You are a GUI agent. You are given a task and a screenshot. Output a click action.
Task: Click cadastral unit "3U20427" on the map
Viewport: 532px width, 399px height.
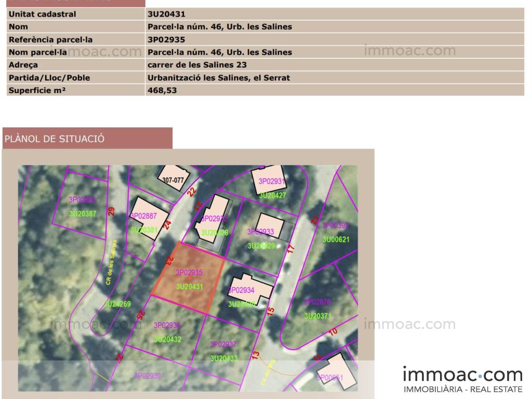(x=272, y=195)
